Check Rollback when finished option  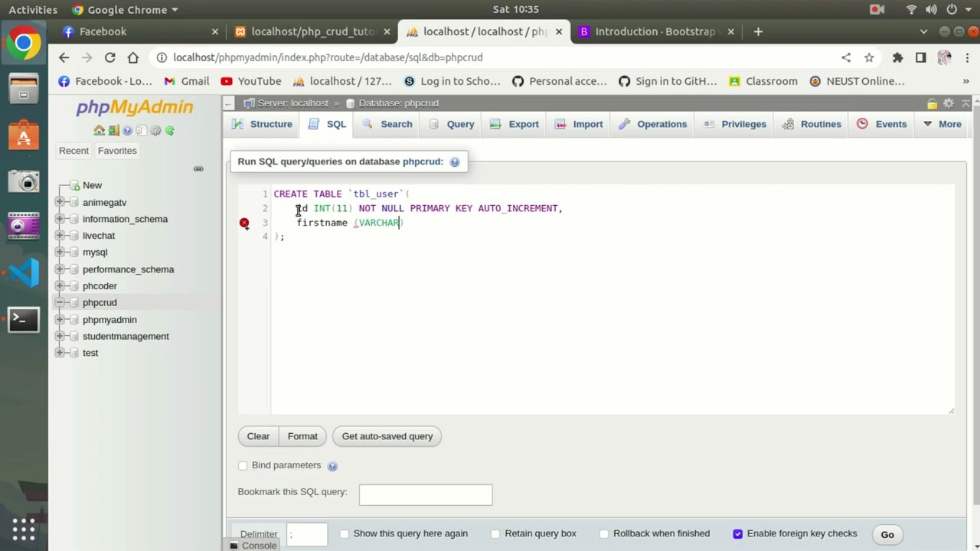604,534
